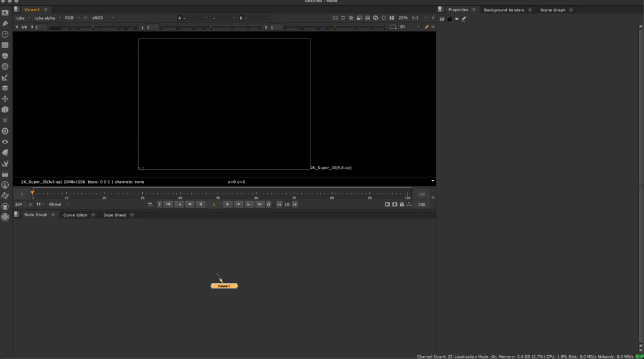Play backward in the viewer timeline
The width and height of the screenshot is (644, 359).
(x=201, y=204)
